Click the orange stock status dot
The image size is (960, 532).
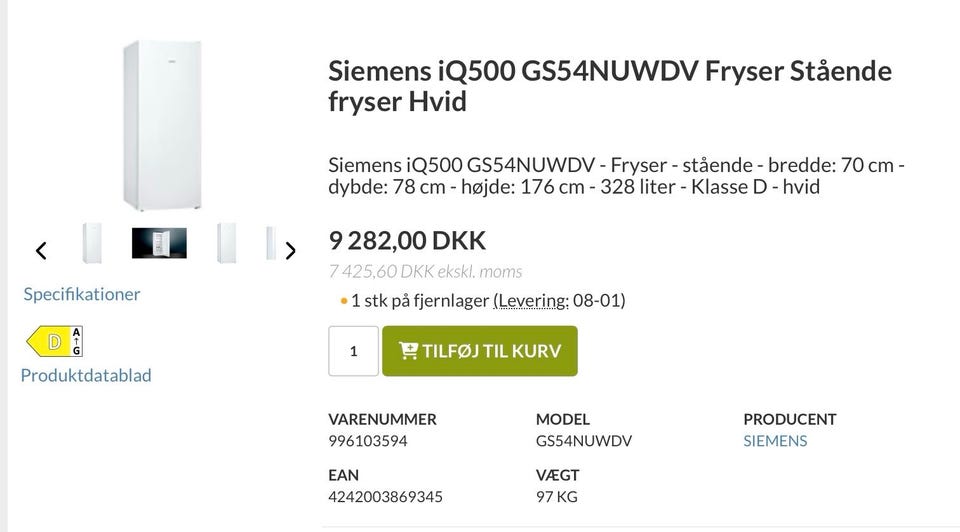343,300
